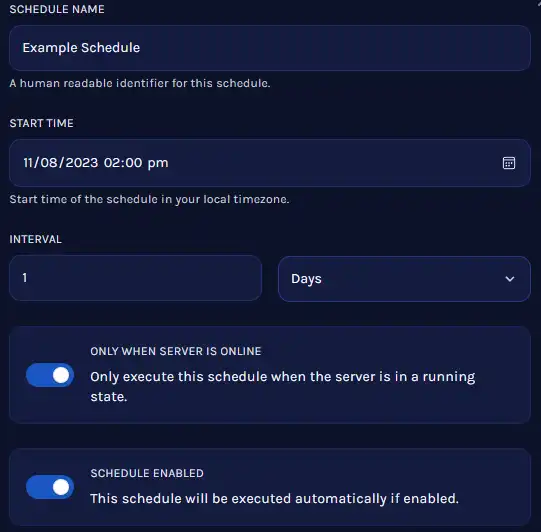Click the SCHEDULE NAME label
The height and width of the screenshot is (532, 541).
point(57,9)
